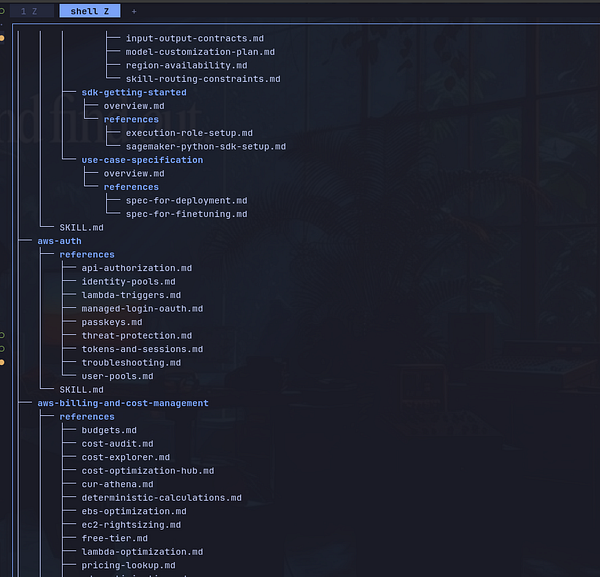Select model-customization-plan.md file name
Image resolution: width=600 pixels, height=577 pixels.
click(200, 52)
